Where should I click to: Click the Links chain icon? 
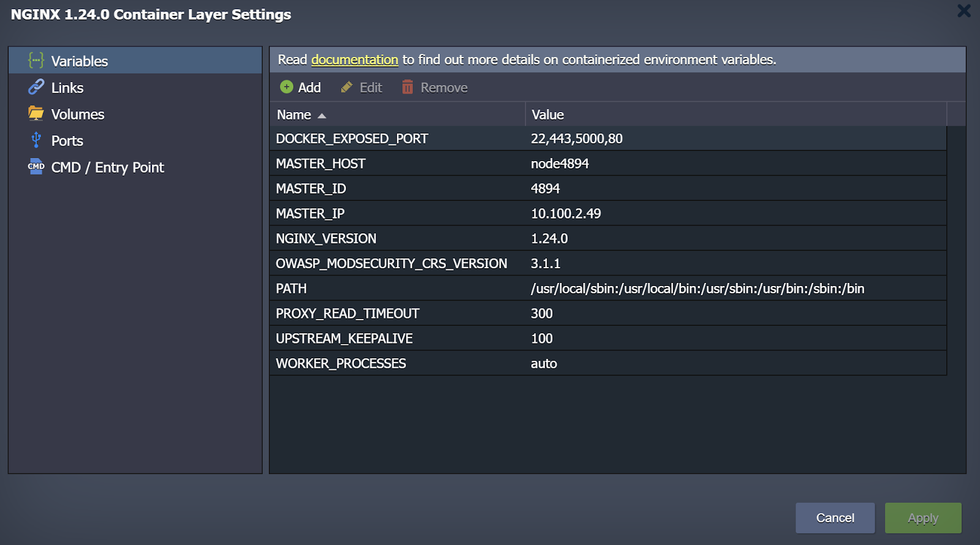[x=36, y=87]
